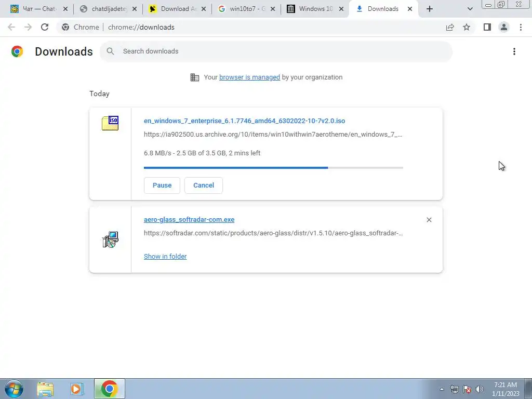Open the en_windows_7_enterprise ISO link

pyautogui.click(x=244, y=121)
